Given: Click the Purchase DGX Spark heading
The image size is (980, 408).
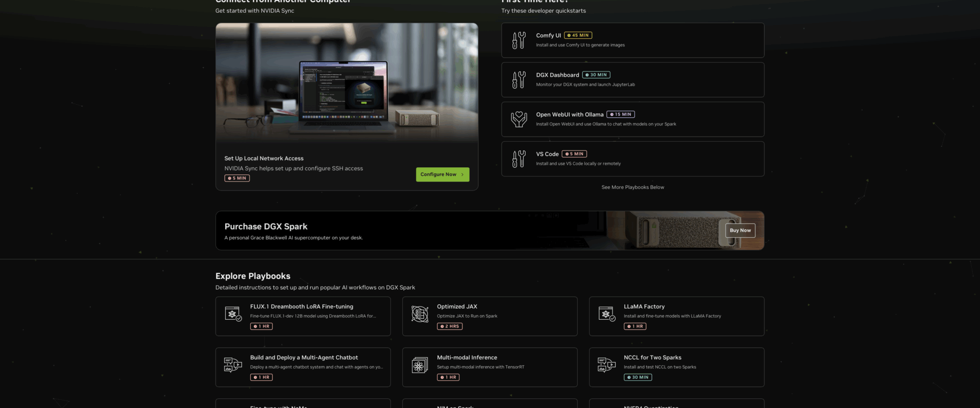Looking at the screenshot, I should pos(266,226).
